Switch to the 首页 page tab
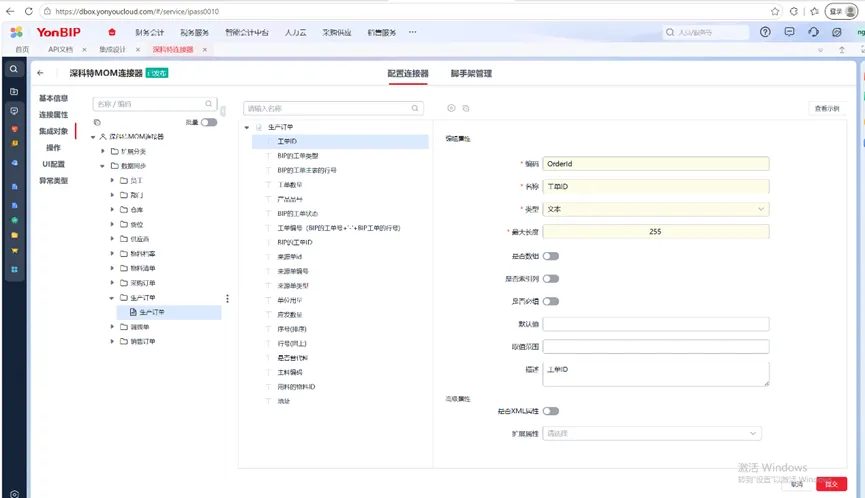Screen dimensions: 865x498 (x=22, y=50)
